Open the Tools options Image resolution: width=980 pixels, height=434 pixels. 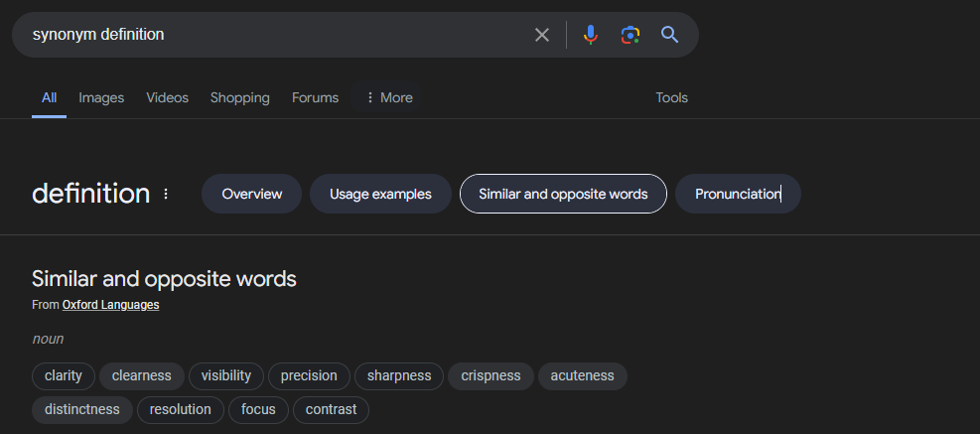671,97
